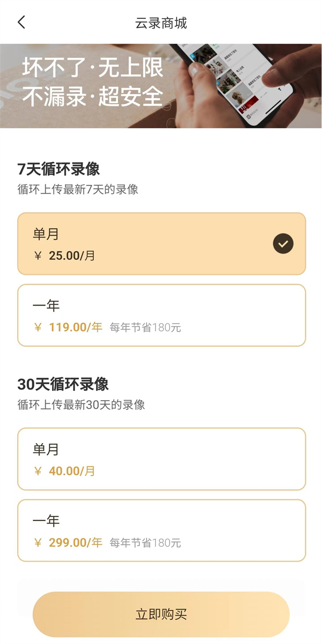Tap 循环上传最新7天的录像 description
This screenshot has height=644, width=322.
(78, 190)
